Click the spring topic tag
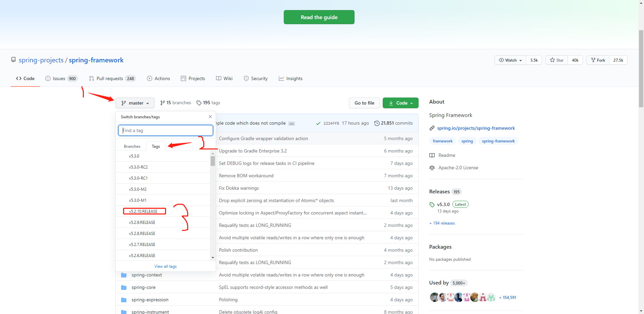Image resolution: width=644 pixels, height=314 pixels. [467, 141]
